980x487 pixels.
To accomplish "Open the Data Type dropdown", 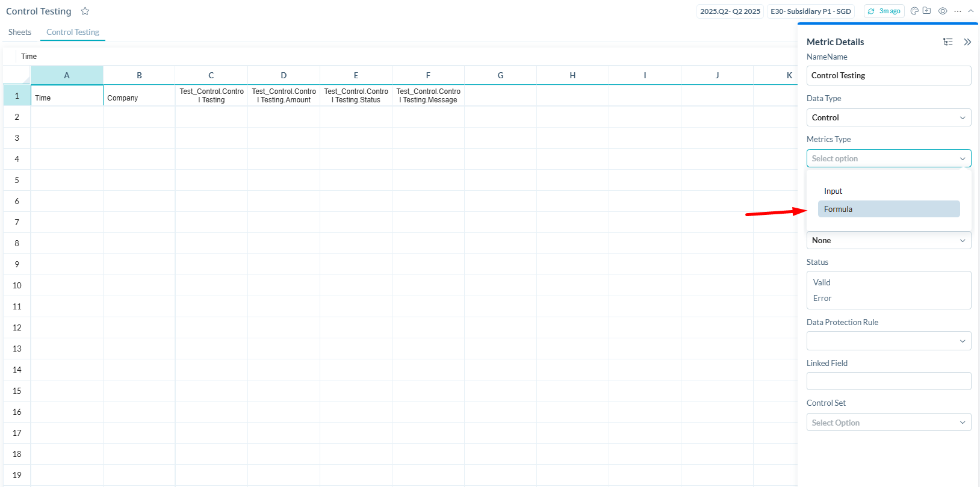I will click(889, 117).
